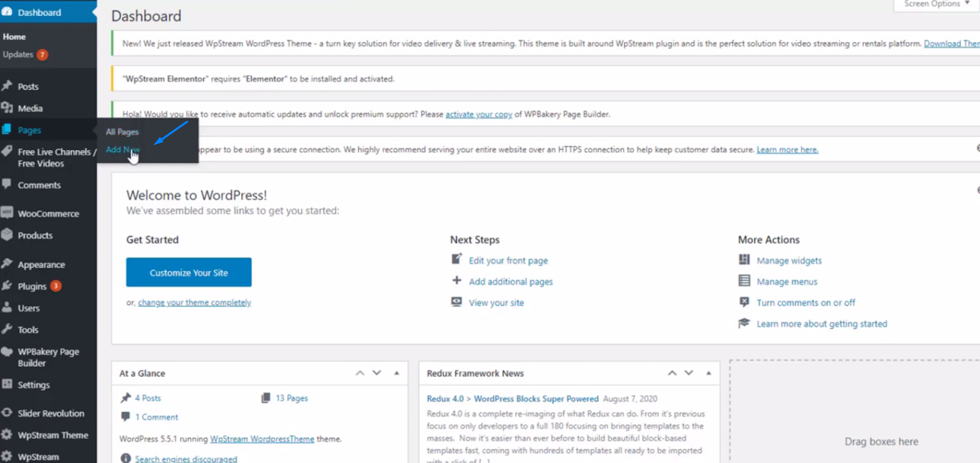The width and height of the screenshot is (980, 463).
Task: Click the 13 Pages link
Action: tap(292, 398)
